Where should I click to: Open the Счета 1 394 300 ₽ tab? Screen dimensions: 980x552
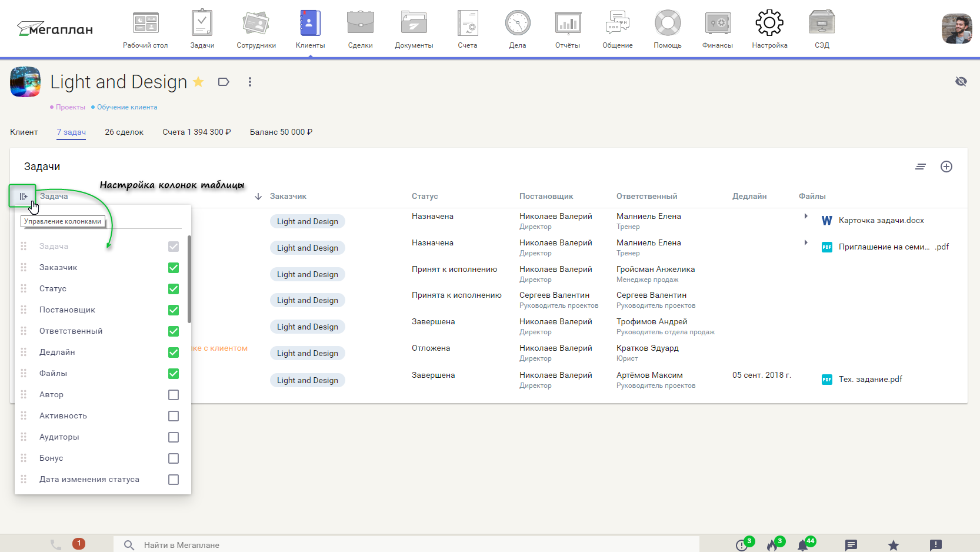click(x=196, y=132)
